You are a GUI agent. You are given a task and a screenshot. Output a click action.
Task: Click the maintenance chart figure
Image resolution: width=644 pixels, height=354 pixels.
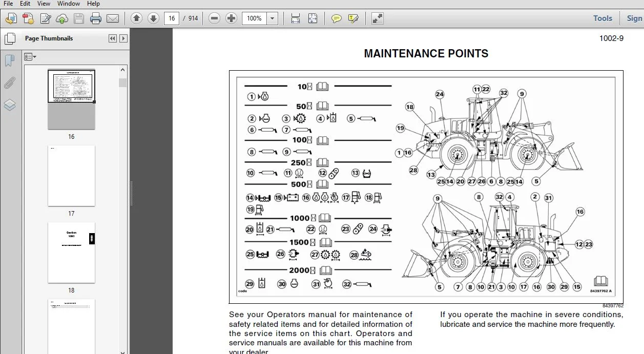[426, 187]
